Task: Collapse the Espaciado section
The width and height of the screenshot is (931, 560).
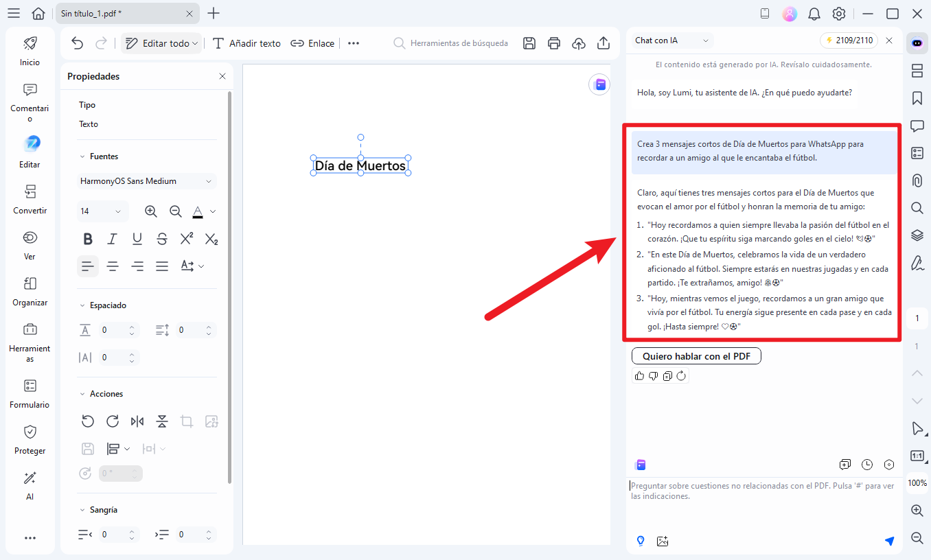Action: pos(82,305)
